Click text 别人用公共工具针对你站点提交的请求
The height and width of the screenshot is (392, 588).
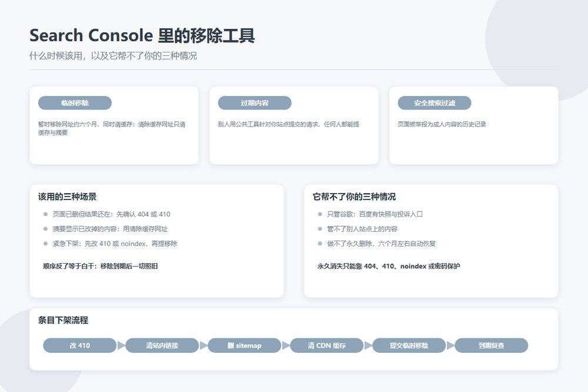coord(268,124)
